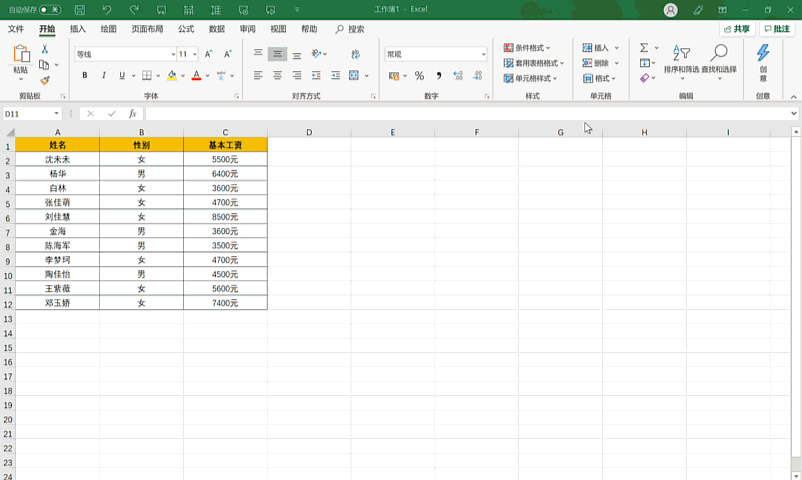The image size is (802, 480).
Task: Click the 批注 comments button
Action: [777, 29]
